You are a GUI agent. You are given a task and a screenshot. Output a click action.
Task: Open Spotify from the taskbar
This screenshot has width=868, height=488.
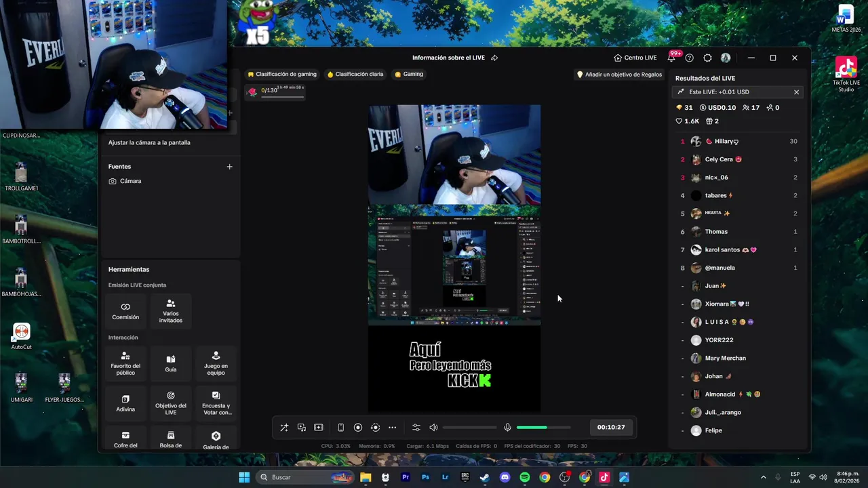[x=525, y=478]
